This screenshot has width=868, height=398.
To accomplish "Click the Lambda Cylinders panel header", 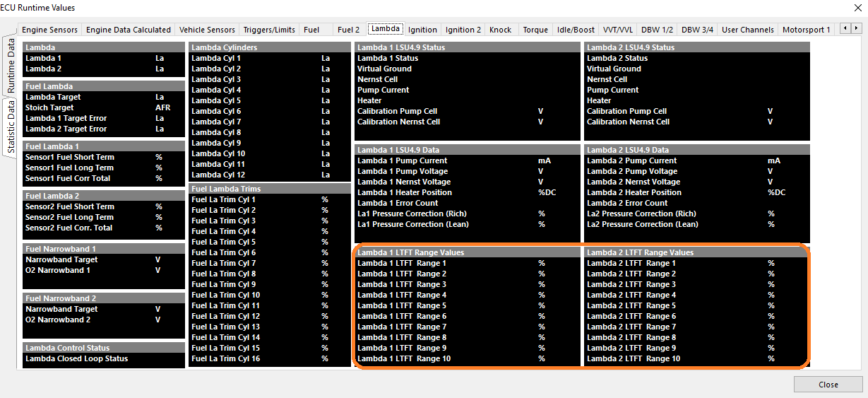I will (x=270, y=47).
